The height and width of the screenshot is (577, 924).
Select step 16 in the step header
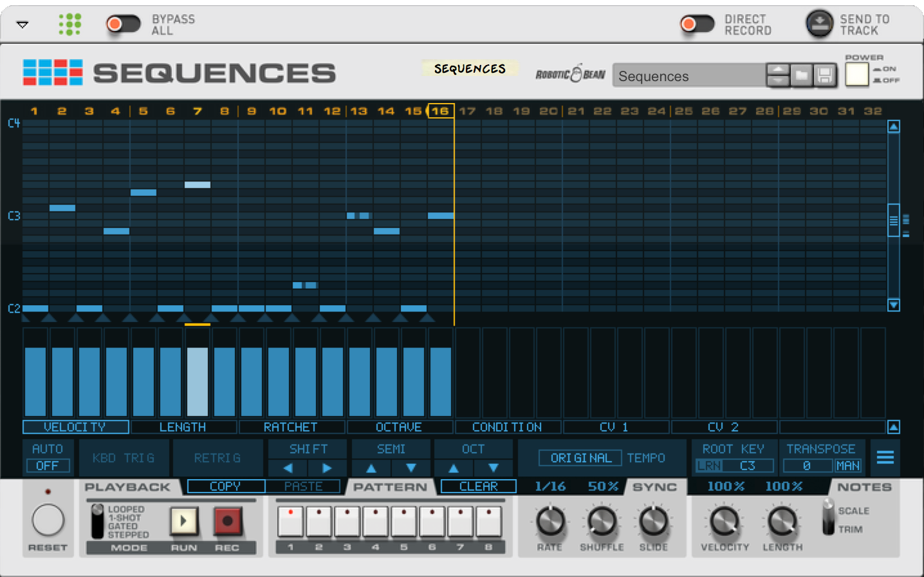tap(440, 111)
